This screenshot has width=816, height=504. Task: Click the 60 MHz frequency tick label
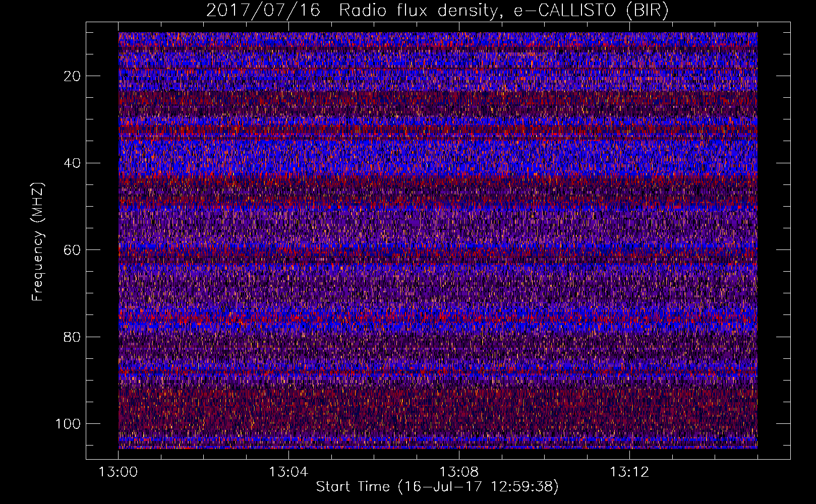[73, 250]
